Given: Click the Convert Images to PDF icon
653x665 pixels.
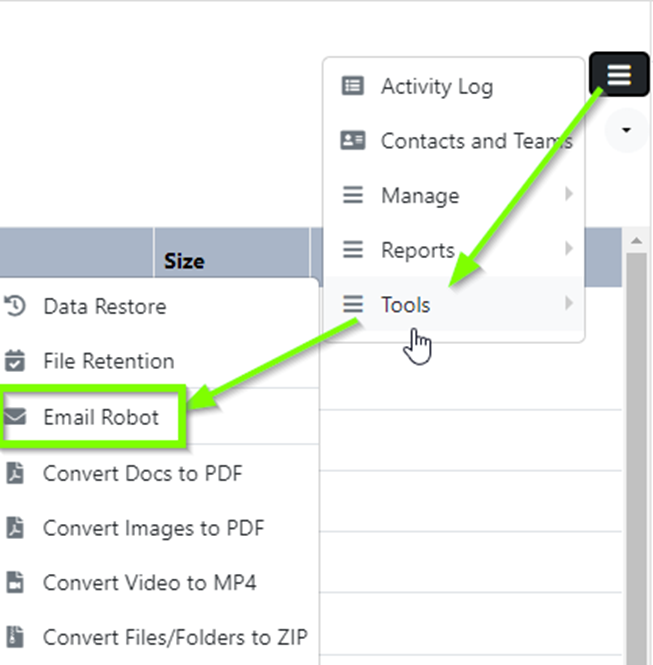Looking at the screenshot, I should click(x=15, y=528).
